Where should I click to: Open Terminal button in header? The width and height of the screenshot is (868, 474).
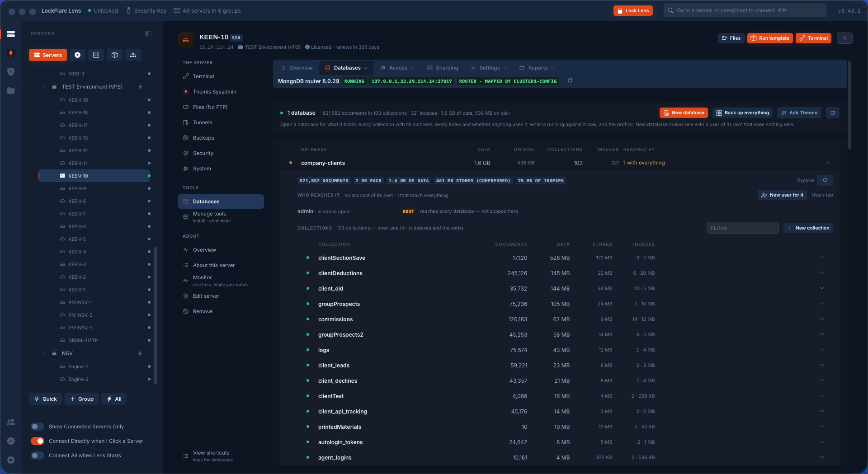tap(813, 38)
